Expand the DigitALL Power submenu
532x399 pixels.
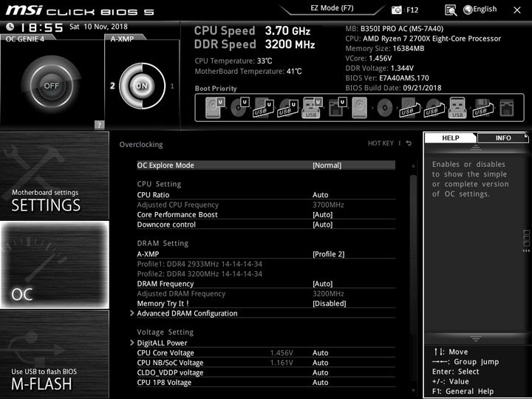coord(162,343)
